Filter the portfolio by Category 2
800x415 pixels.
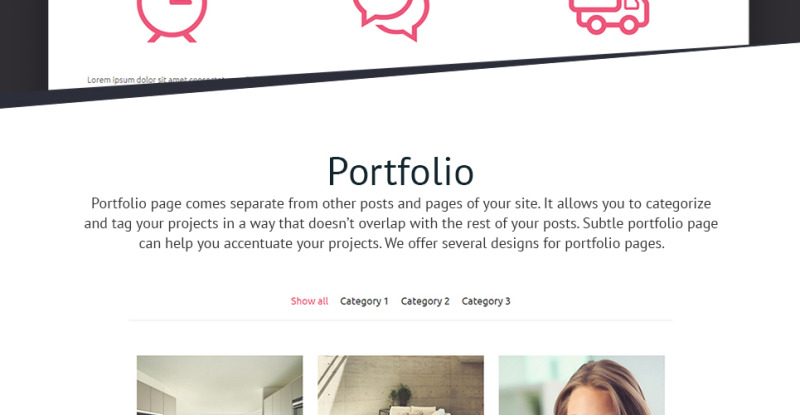click(425, 301)
